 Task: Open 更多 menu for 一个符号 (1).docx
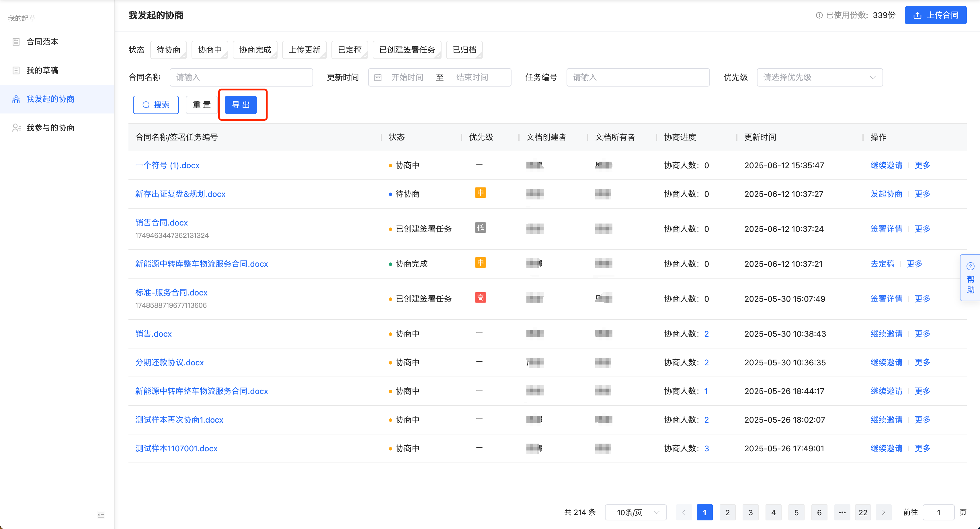(x=922, y=165)
